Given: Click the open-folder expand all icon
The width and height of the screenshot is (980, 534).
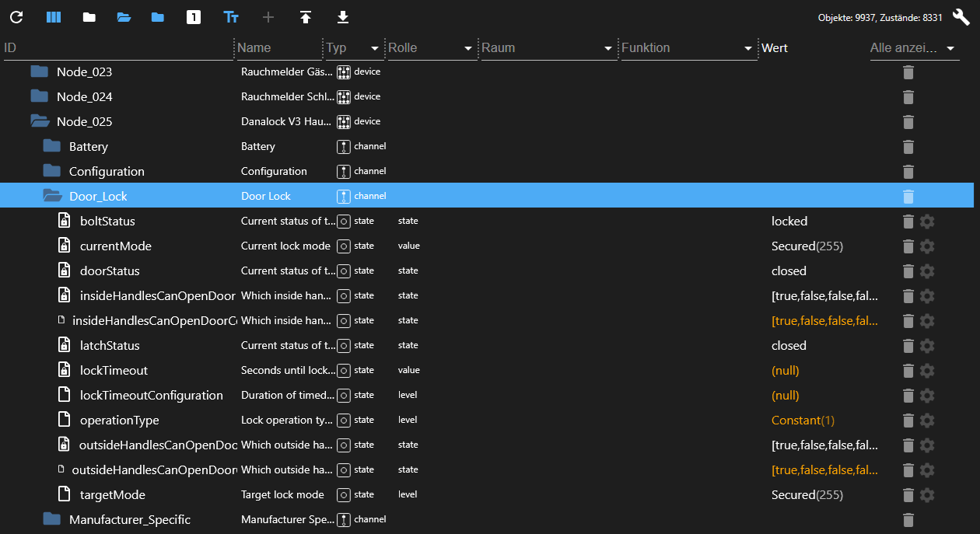Looking at the screenshot, I should pyautogui.click(x=124, y=17).
